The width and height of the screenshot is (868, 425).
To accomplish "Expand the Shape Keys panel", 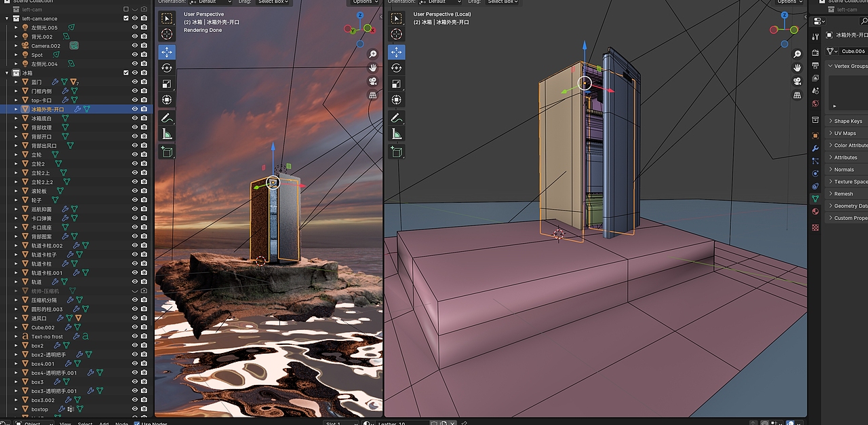I will (830, 121).
